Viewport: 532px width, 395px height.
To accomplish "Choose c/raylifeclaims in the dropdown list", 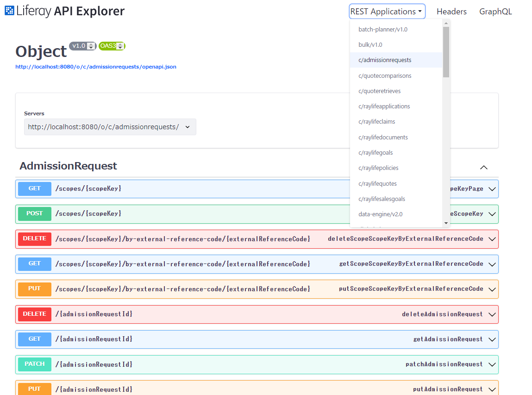I will pyautogui.click(x=376, y=122).
